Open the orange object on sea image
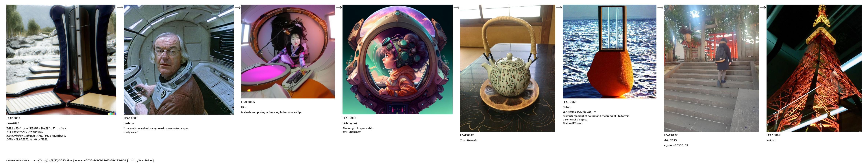 (x=609, y=51)
